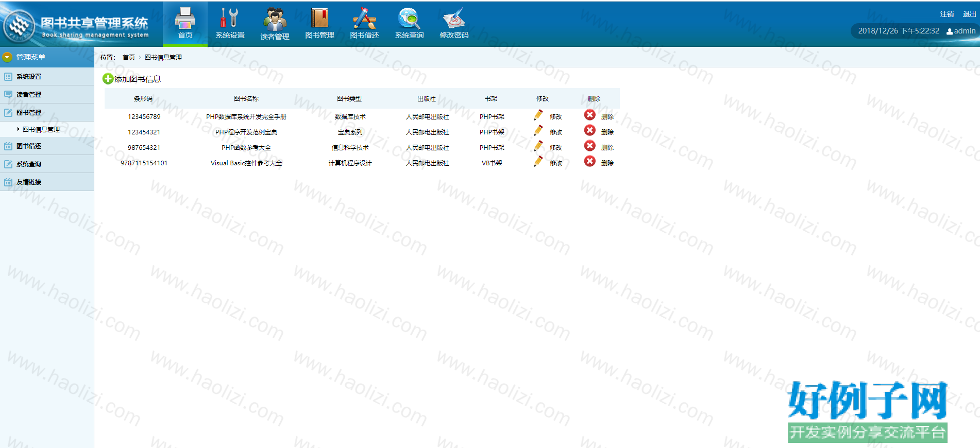980x448 pixels.
Task: Click barcode 9787115154101 cell
Action: (144, 163)
